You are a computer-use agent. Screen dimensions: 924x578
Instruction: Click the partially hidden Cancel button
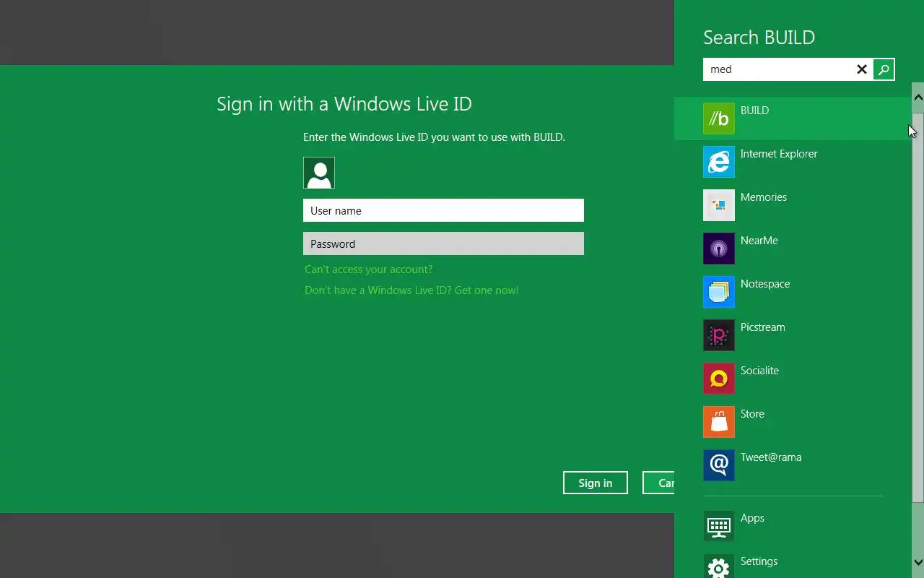click(658, 483)
